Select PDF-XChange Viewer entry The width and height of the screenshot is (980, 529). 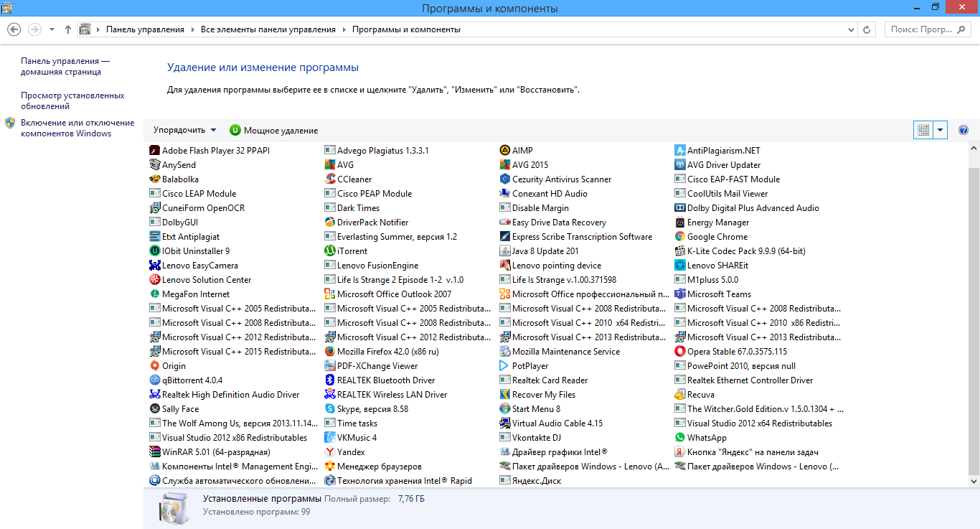point(371,366)
